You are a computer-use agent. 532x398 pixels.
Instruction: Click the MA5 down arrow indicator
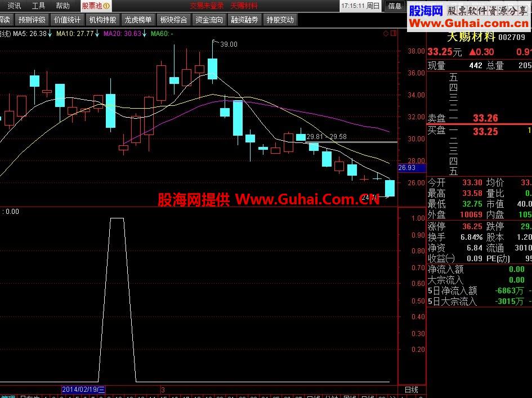click(50, 33)
